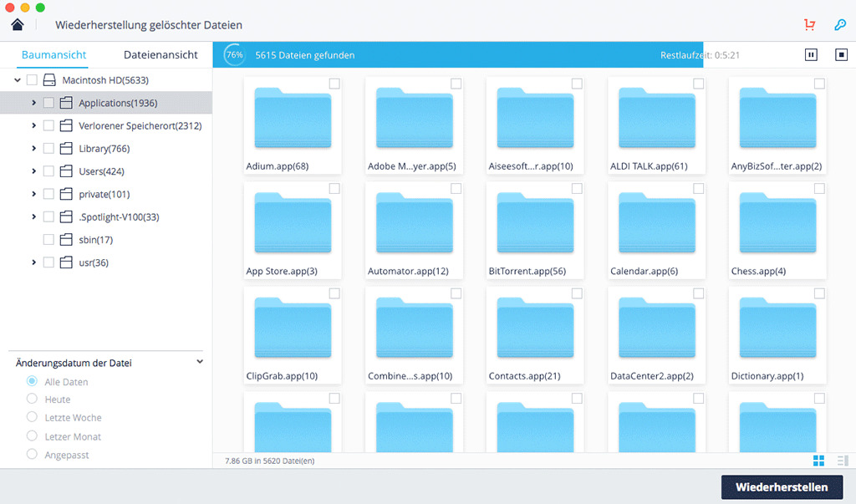Open the BitTorrent.app folder
Viewport: 856px width, 504px height.
[535, 231]
